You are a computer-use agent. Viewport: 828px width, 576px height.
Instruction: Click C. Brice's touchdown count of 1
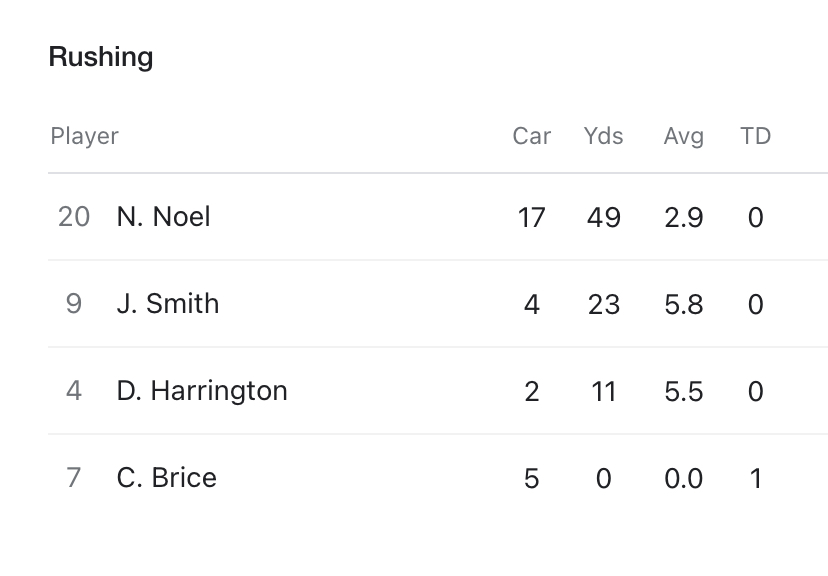click(x=755, y=478)
